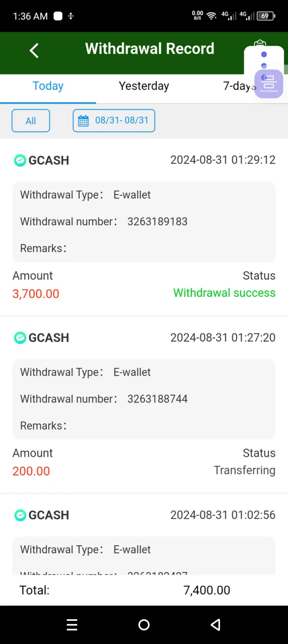Screen dimensions: 288x644
Task: Tap the Transferring status text
Action: (x=245, y=470)
